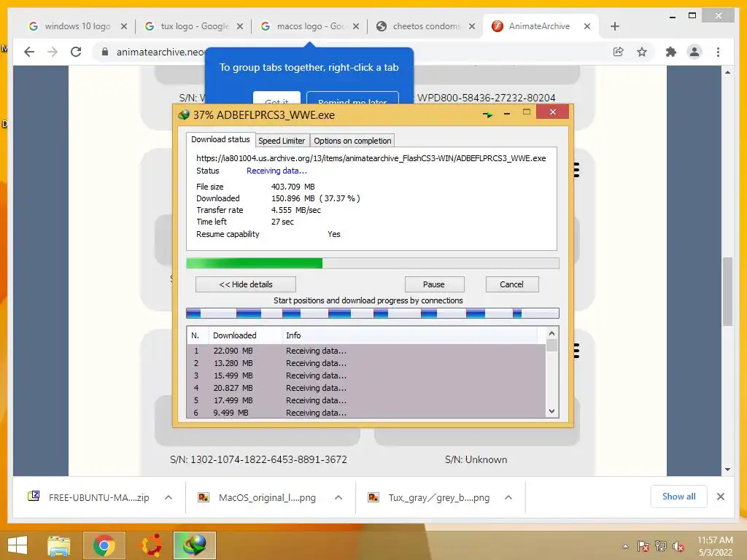Click Action Center flag tray icon
The image size is (747, 560).
[x=643, y=546]
